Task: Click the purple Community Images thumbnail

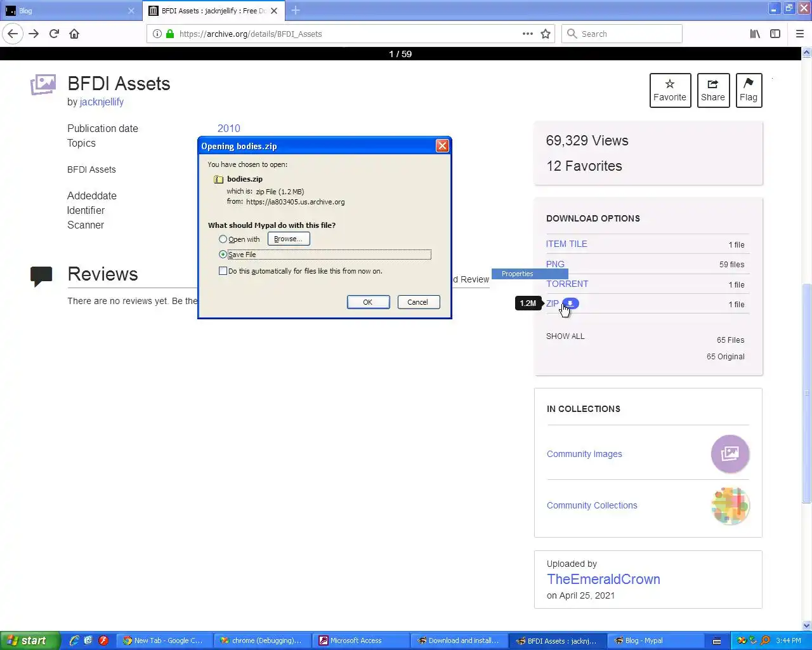Action: 730,454
